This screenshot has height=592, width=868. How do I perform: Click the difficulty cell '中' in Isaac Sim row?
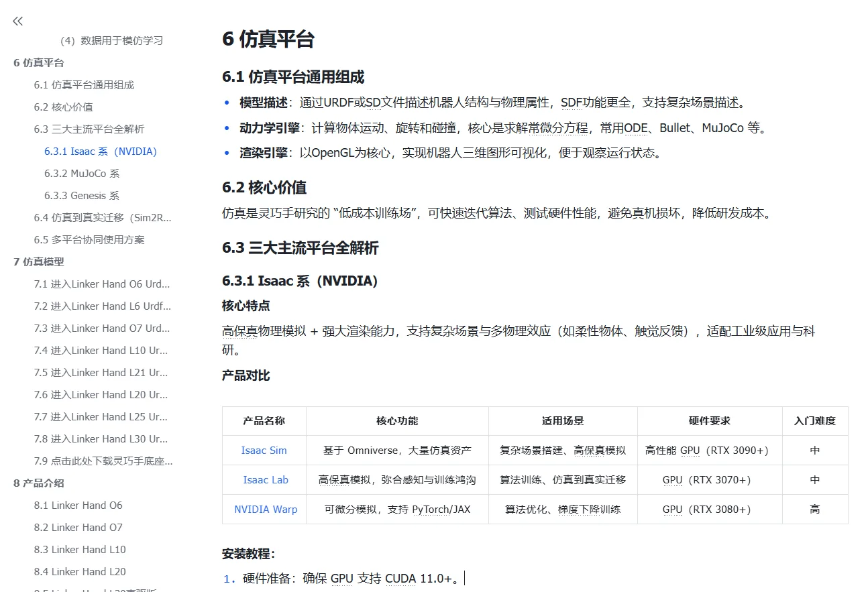pos(815,451)
